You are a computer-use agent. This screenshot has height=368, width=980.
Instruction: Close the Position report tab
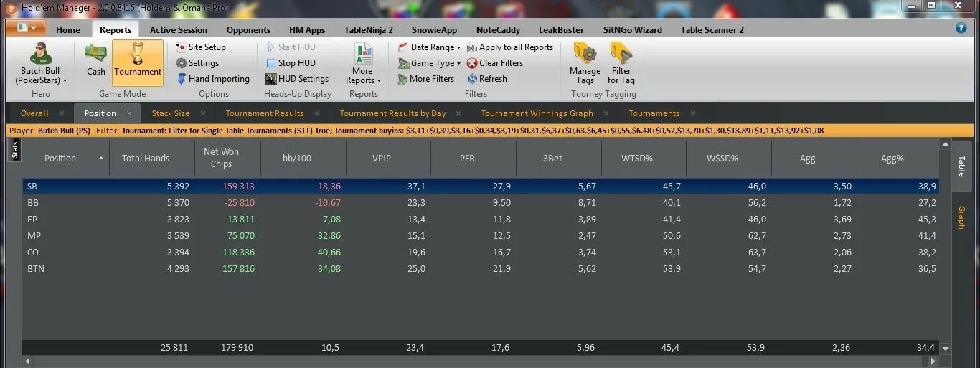129,113
